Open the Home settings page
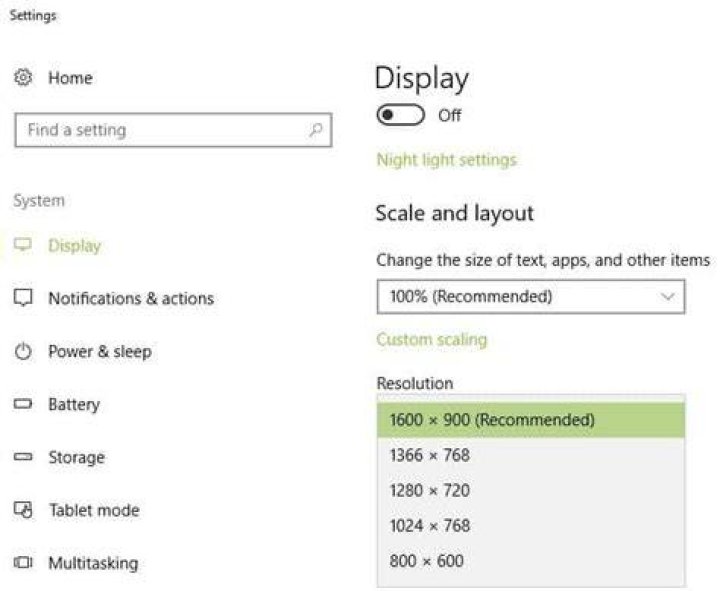Screen dimensions: 720x591 (70, 78)
